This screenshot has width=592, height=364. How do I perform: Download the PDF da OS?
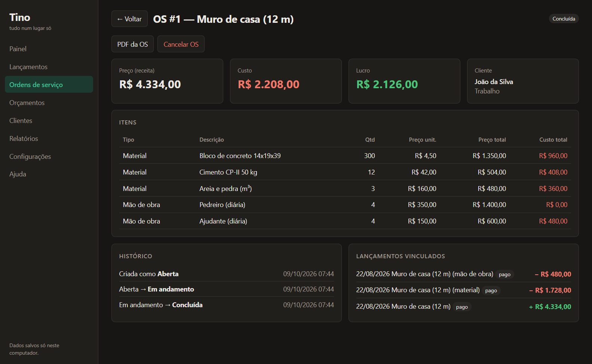[132, 44]
